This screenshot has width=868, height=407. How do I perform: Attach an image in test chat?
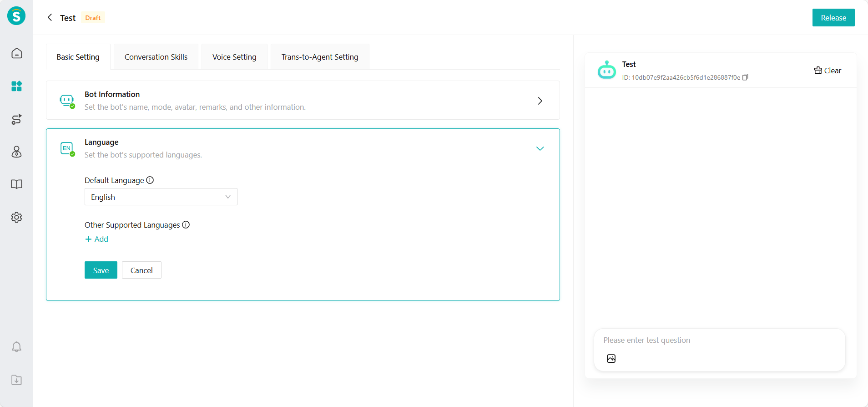coord(611,359)
